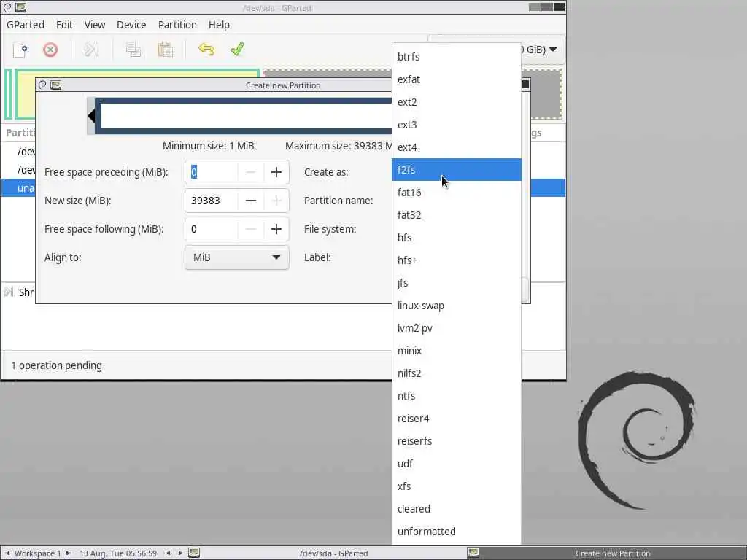Image resolution: width=747 pixels, height=560 pixels.
Task: Click the white partition size bar in dialog
Action: pos(246,116)
